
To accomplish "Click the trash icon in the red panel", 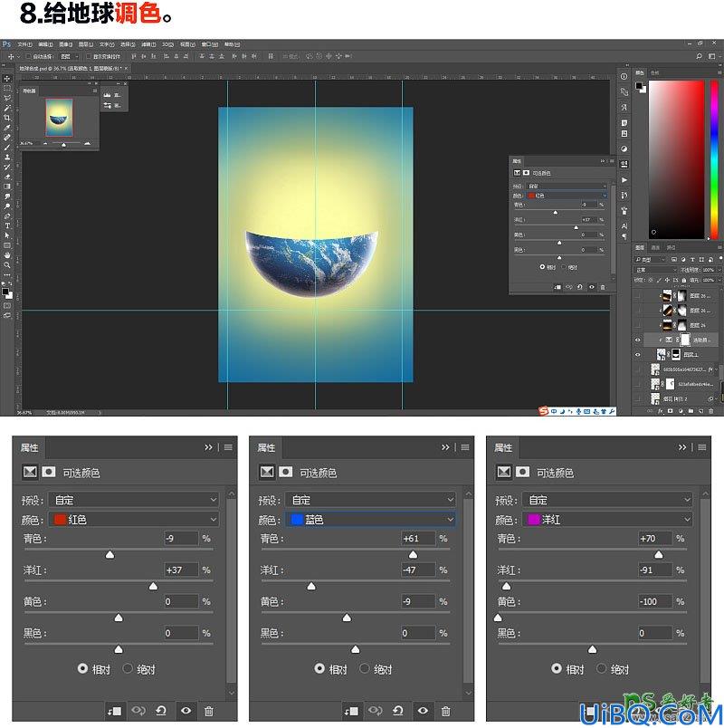I will pos(209,711).
